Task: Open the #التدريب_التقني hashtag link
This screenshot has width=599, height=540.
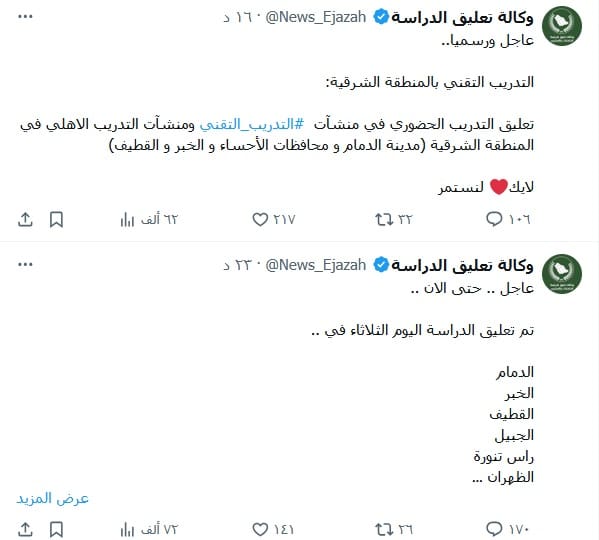Action: click(252, 124)
